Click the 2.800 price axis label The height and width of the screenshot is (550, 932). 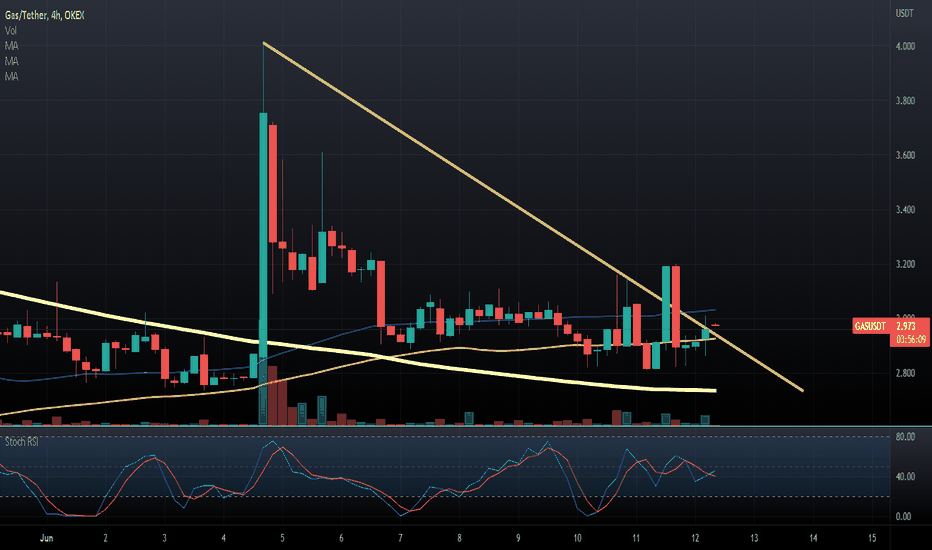(x=905, y=373)
